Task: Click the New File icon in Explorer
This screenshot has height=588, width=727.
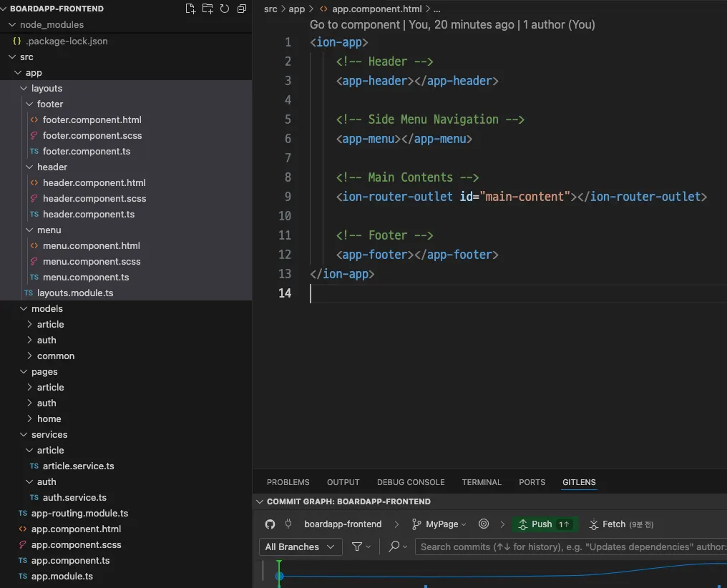Action: 190,9
